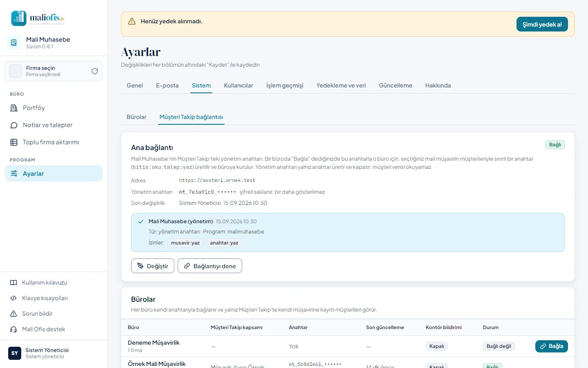The image size is (588, 368).
Task: Click the Bağlı badge in Ana bağlantı
Action: 555,145
